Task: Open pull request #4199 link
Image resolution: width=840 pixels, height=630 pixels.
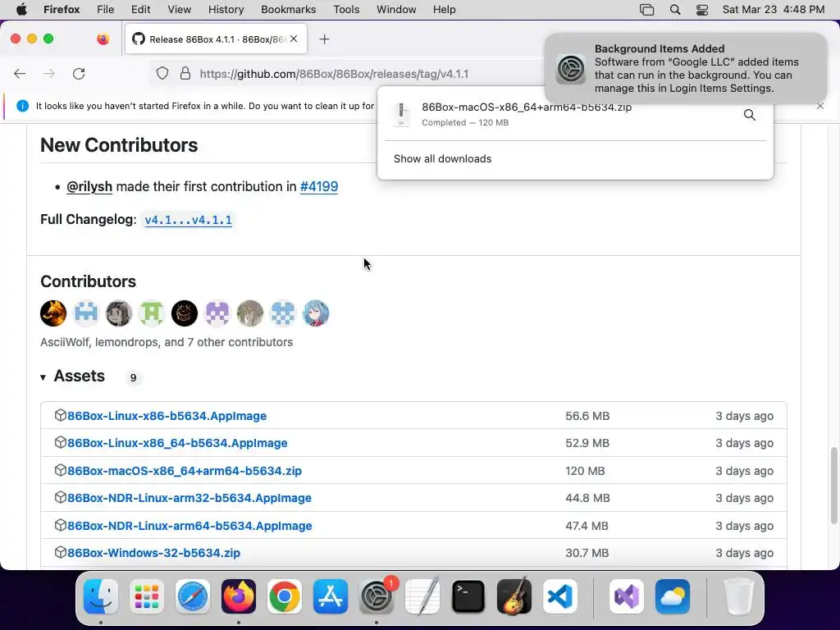Action: (x=319, y=186)
